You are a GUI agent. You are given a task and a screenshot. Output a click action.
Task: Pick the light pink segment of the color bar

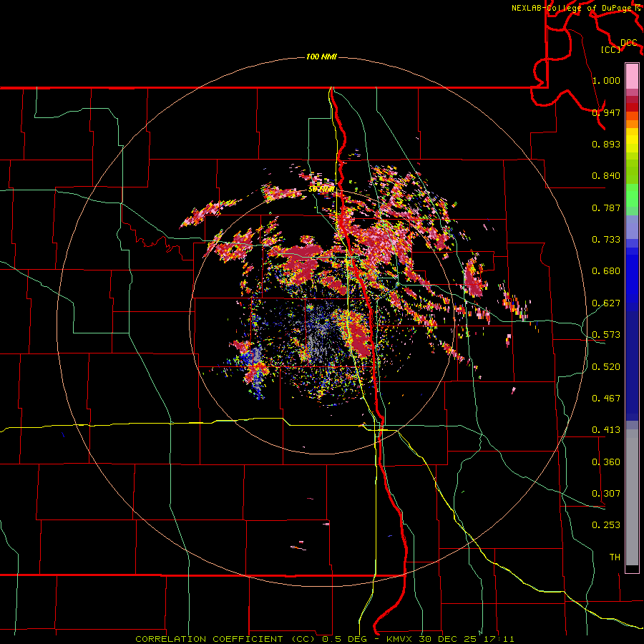coord(632,76)
